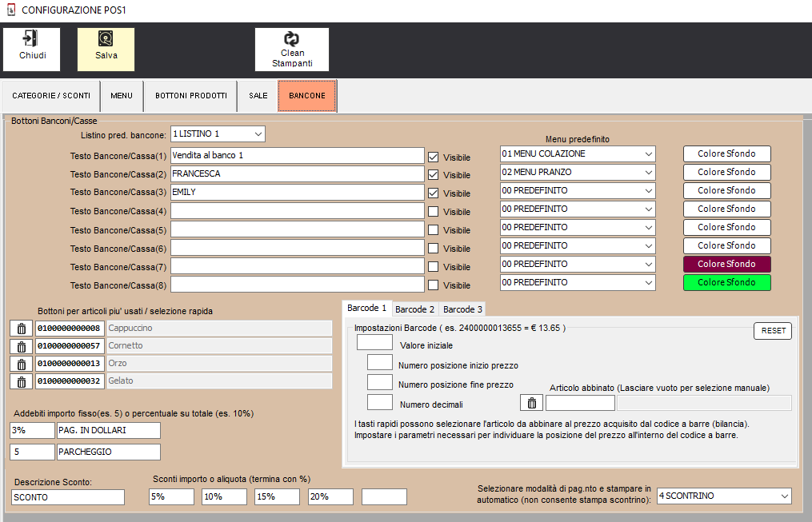Open menu predefinito dropdown for Cassa(8)

(578, 282)
